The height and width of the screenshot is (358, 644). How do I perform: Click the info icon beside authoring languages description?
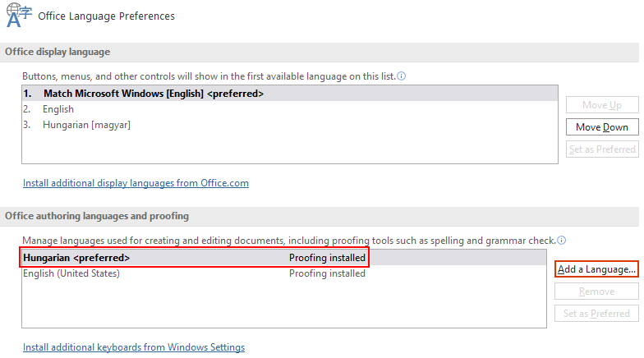pyautogui.click(x=562, y=241)
